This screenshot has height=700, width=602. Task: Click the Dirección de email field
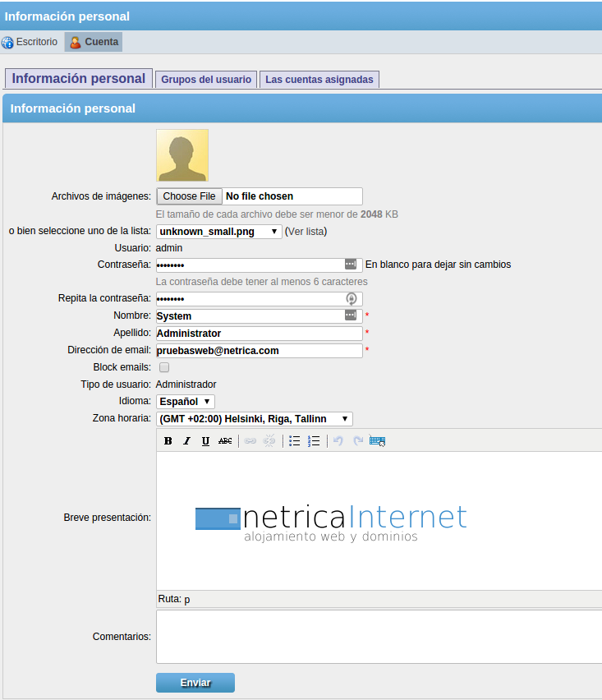pyautogui.click(x=259, y=351)
